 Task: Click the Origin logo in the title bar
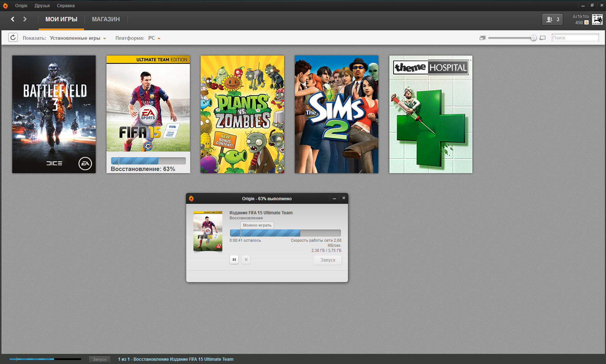point(5,6)
